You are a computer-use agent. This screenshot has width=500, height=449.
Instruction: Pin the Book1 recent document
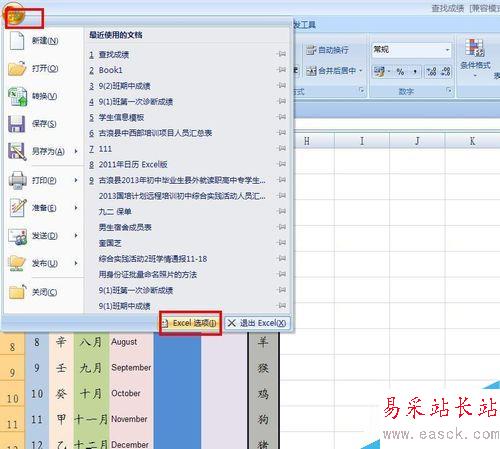[282, 70]
